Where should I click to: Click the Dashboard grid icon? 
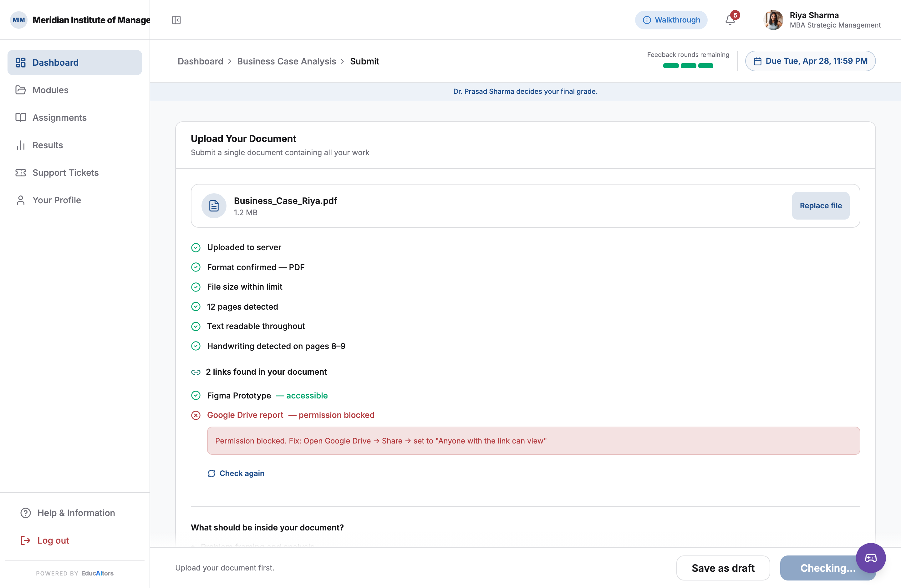tap(20, 63)
